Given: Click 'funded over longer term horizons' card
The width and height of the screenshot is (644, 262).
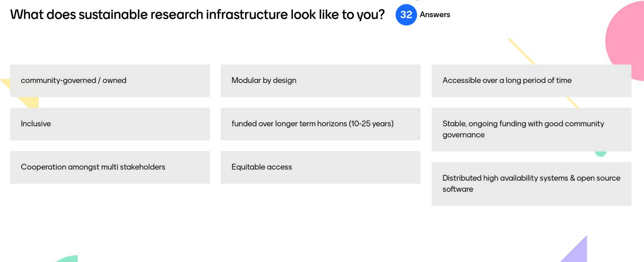Looking at the screenshot, I should click(320, 124).
